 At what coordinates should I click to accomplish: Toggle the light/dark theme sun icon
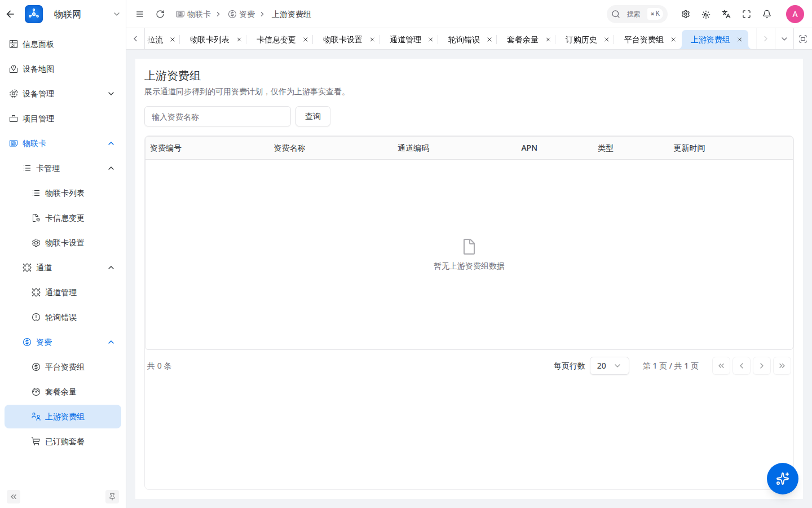click(x=706, y=14)
